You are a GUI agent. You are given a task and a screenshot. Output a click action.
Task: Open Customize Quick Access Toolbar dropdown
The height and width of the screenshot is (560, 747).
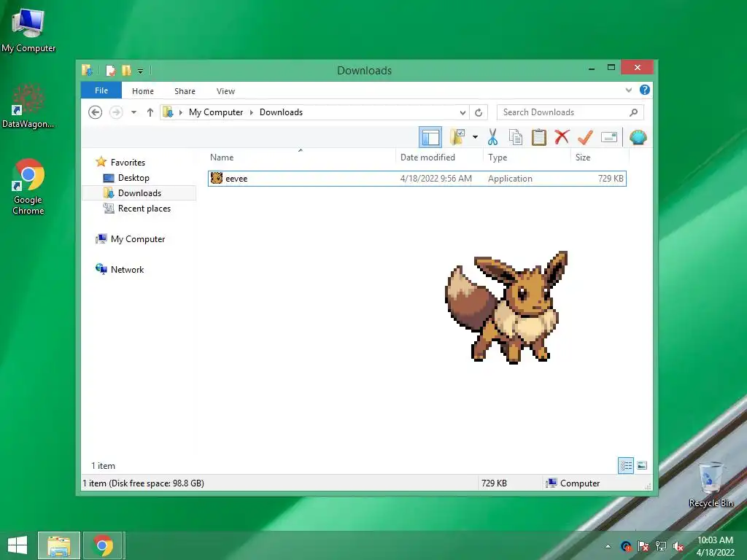tap(141, 71)
